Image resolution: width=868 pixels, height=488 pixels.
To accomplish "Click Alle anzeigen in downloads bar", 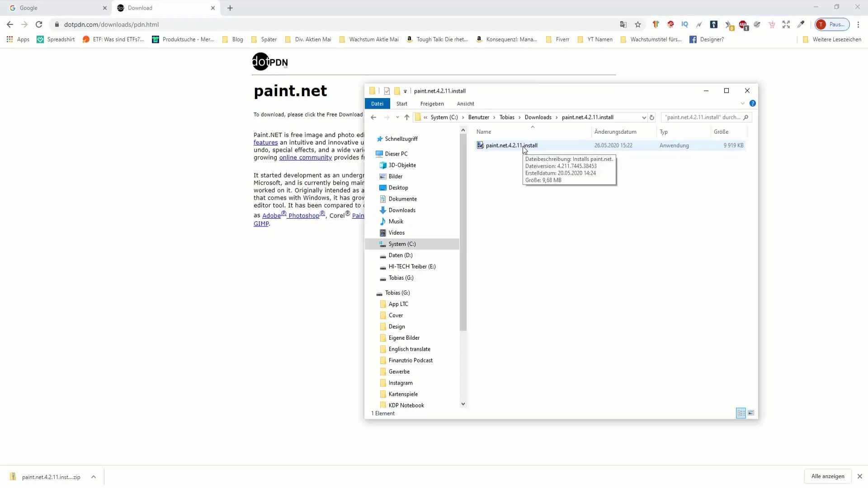I will point(828,476).
